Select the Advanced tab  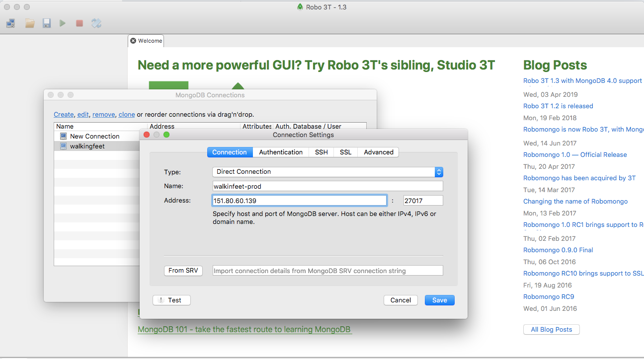pos(379,152)
